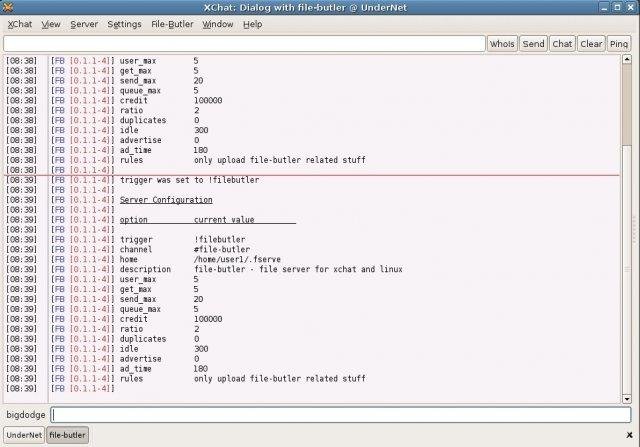Maximize the XChat window
The image size is (640, 447).
tap(618, 7)
